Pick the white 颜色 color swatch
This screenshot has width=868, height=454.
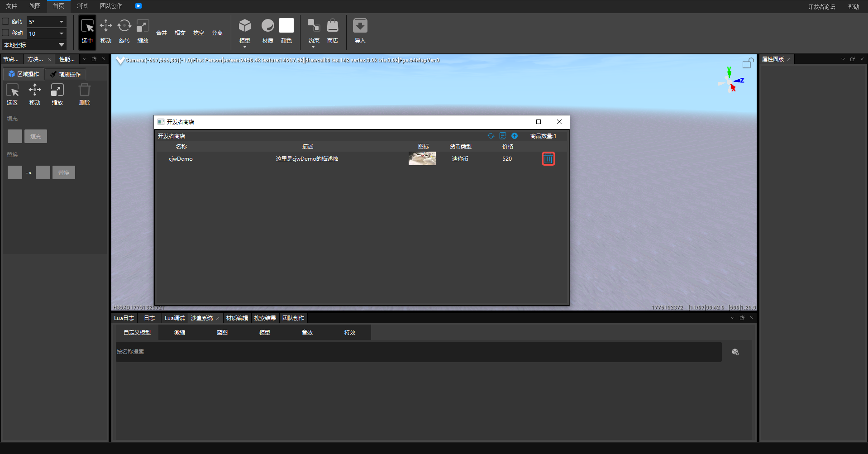tap(286, 26)
